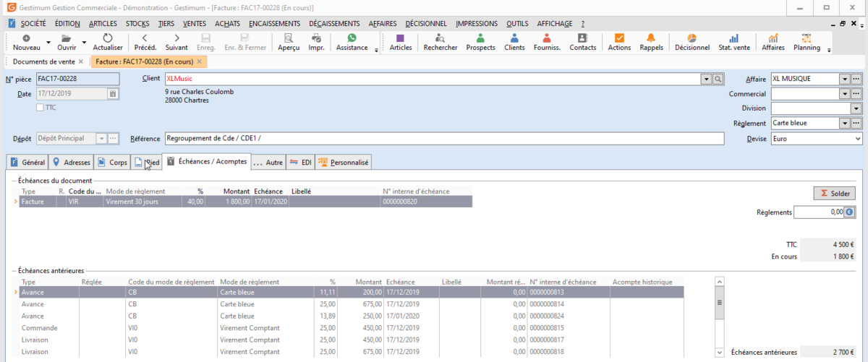Switch to the EDI tab
Image resolution: width=868 pixels, height=362 pixels.
tap(300, 163)
